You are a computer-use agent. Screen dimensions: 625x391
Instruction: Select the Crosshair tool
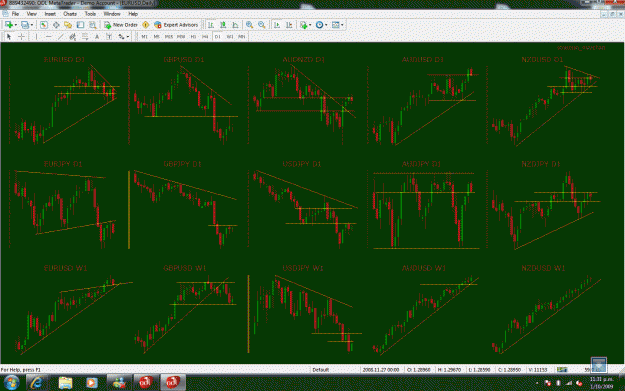tap(22, 37)
